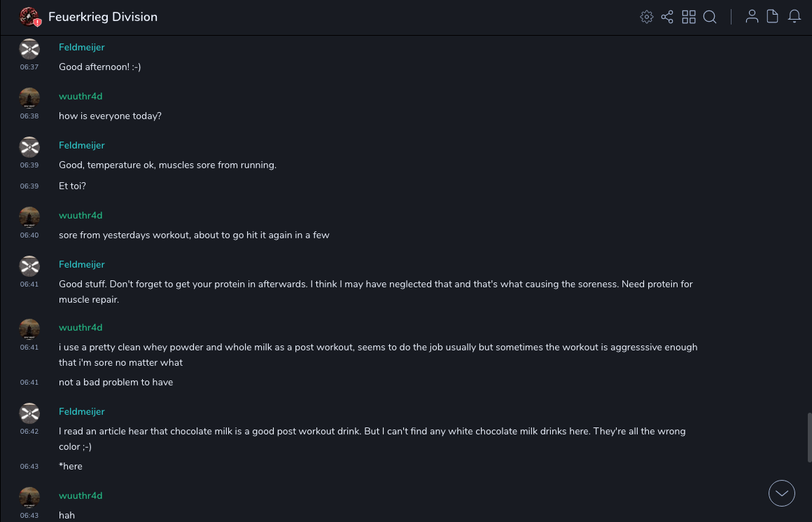Click the Feuerkrieg Division room avatar
812x522 pixels.
tap(29, 17)
